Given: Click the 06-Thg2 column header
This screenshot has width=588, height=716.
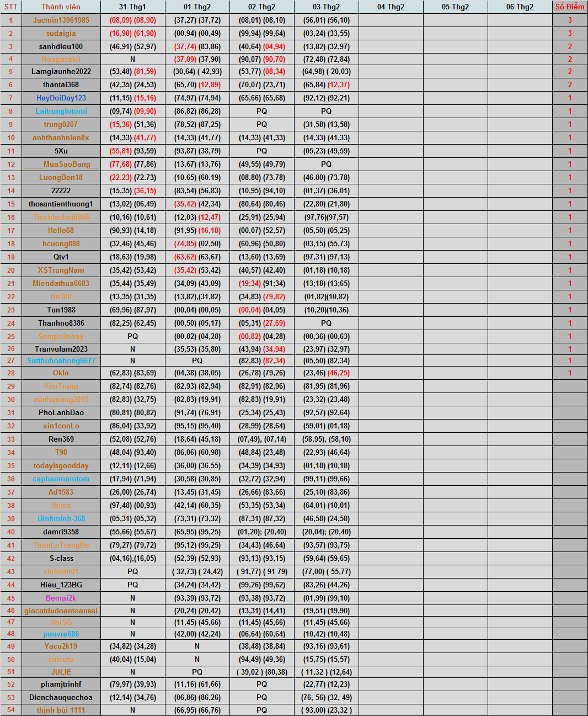Looking at the screenshot, I should coord(520,7).
